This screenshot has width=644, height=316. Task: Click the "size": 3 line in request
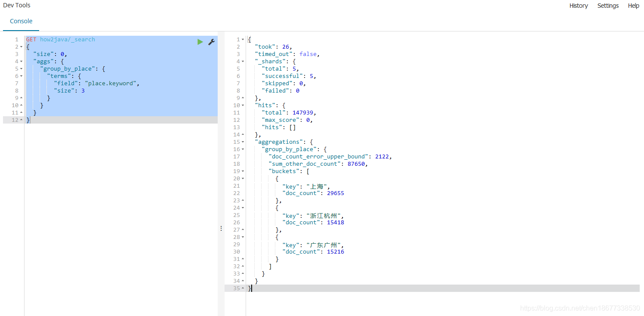coord(69,91)
